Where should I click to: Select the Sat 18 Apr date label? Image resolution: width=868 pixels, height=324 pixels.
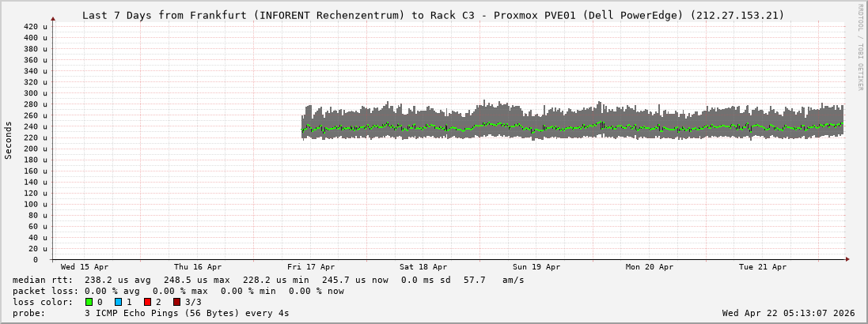point(423,267)
